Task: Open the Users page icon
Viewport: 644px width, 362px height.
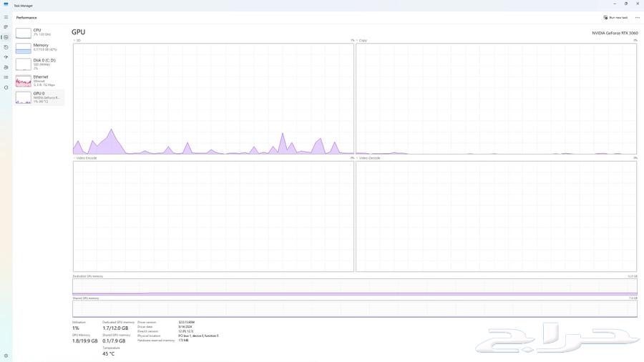Action: 6,67
